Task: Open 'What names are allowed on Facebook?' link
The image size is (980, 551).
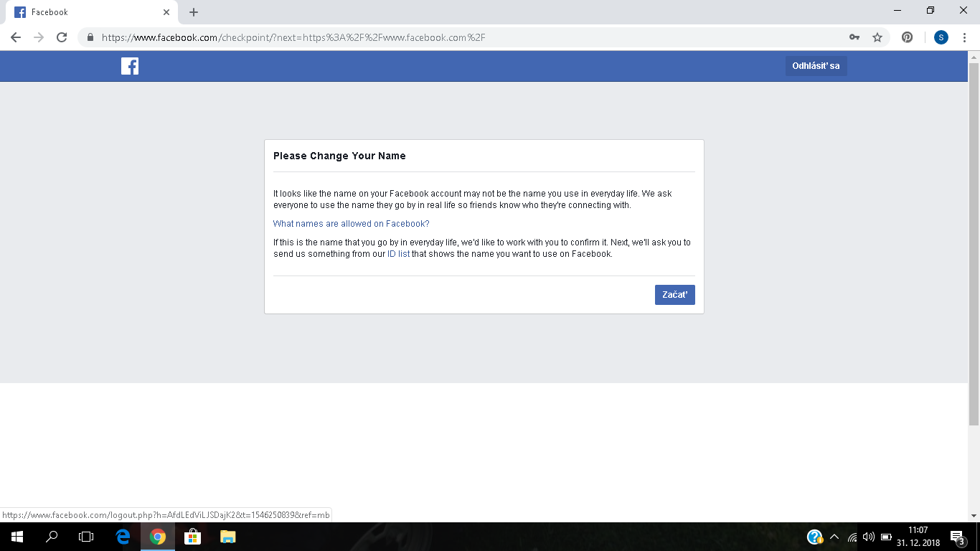Action: 351,224
